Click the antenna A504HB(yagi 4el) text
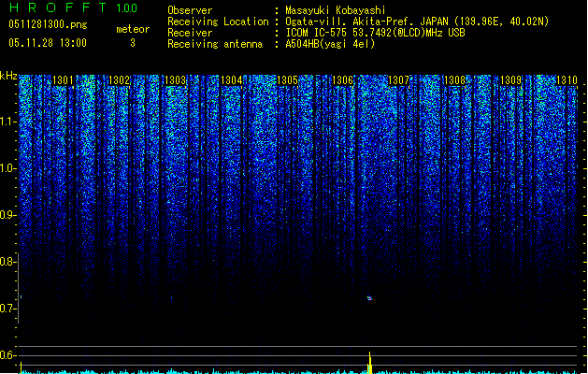 coord(330,44)
